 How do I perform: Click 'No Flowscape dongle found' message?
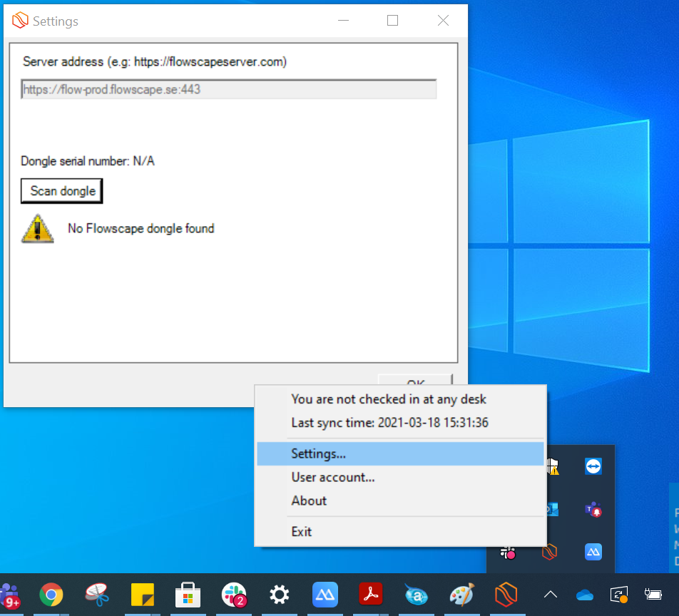click(141, 229)
